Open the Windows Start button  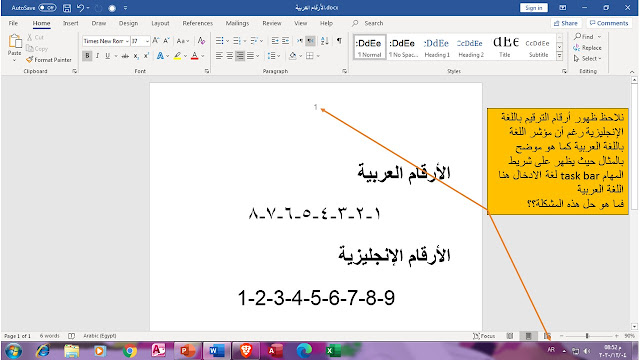tap(13, 351)
